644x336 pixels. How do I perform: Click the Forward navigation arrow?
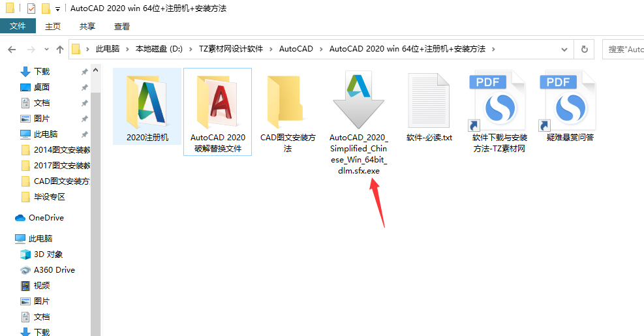coord(31,50)
